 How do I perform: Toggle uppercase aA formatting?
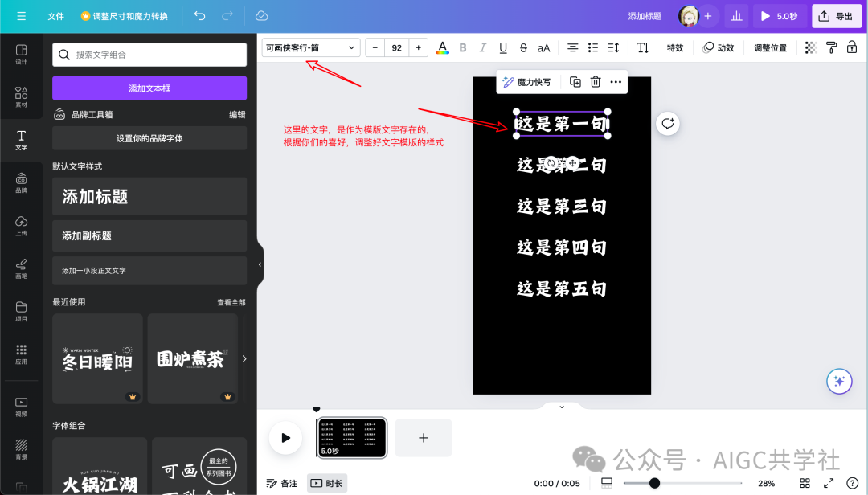pyautogui.click(x=543, y=47)
